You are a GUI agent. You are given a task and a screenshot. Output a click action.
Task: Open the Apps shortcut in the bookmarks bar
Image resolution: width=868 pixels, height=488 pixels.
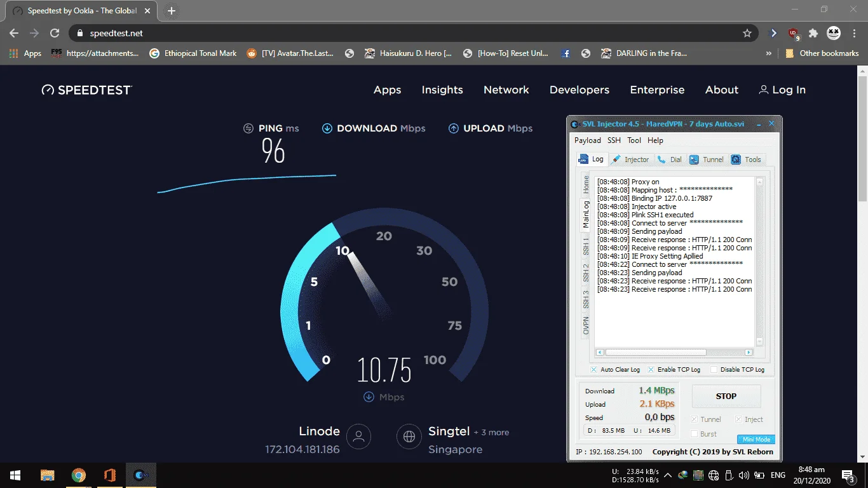click(x=25, y=53)
